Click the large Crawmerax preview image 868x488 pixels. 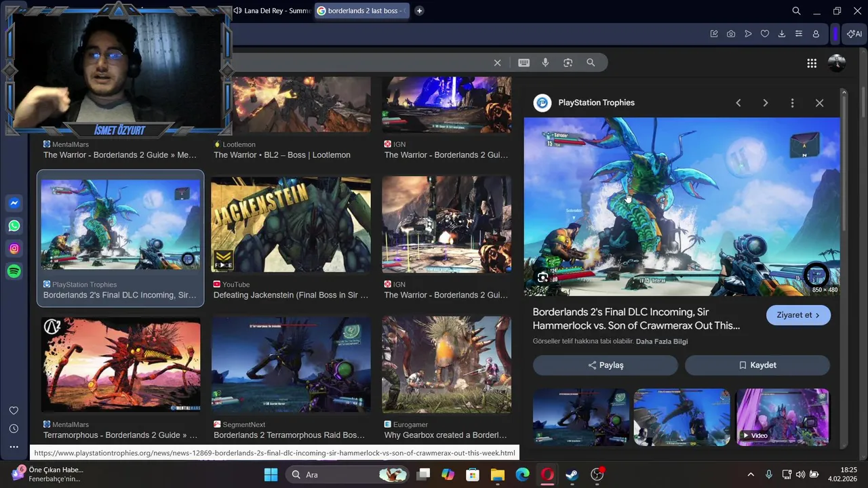click(x=682, y=207)
